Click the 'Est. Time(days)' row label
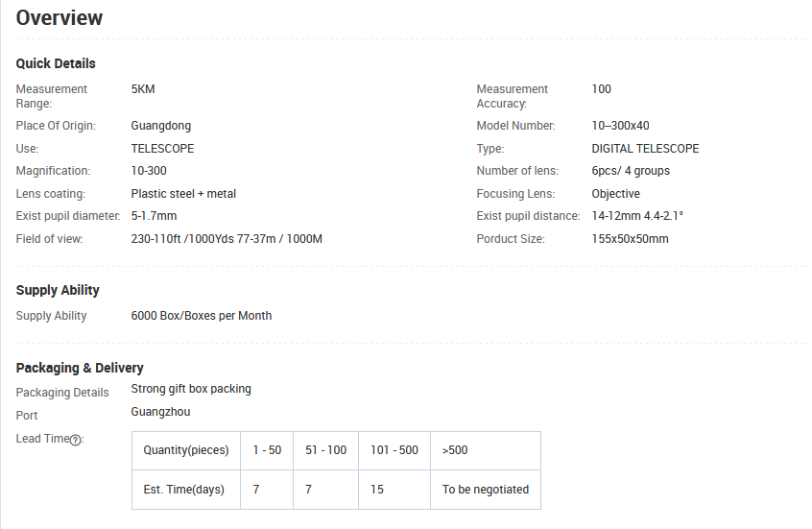 click(x=183, y=490)
